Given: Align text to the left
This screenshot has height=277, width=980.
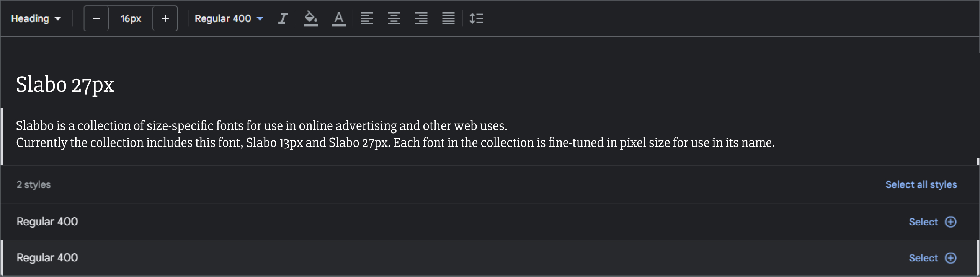Looking at the screenshot, I should pos(366,18).
